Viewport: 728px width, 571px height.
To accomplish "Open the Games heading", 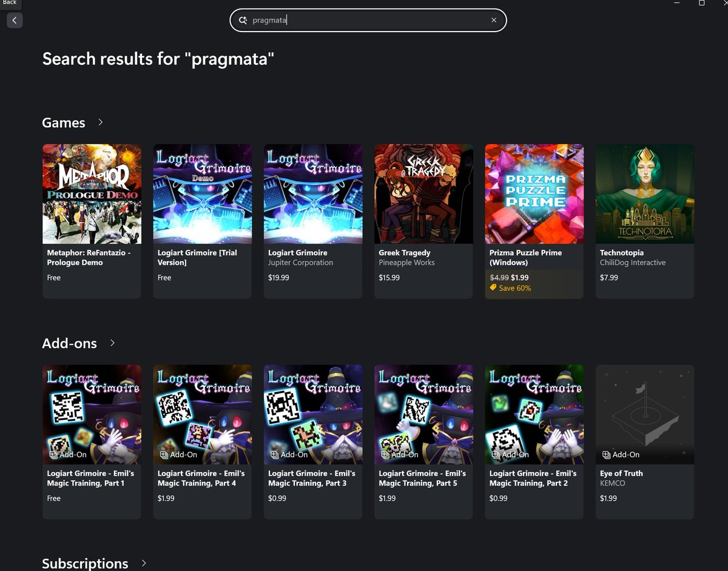I will (x=64, y=122).
